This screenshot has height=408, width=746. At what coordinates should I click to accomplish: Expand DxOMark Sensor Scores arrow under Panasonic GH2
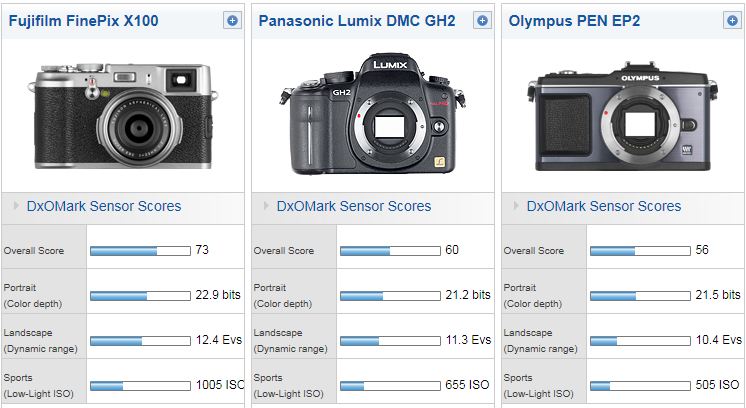coord(266,205)
